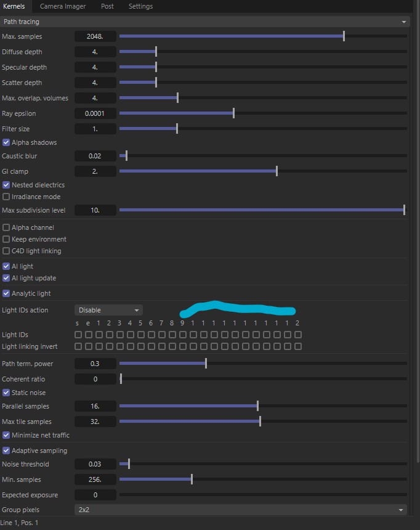Click the Caustic blur slider

263,156
